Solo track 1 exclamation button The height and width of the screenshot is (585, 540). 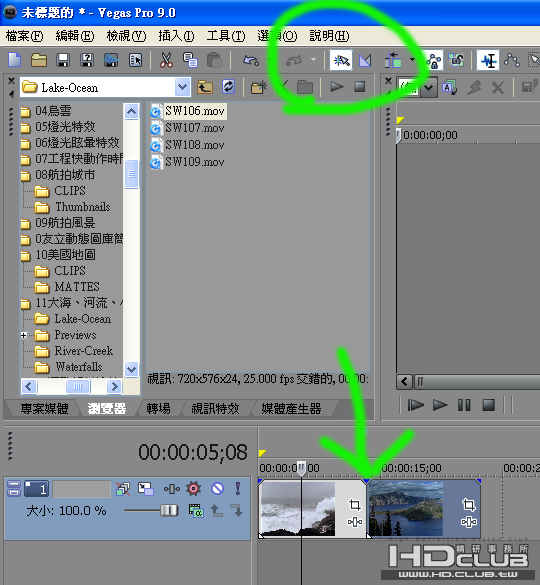pyautogui.click(x=238, y=488)
